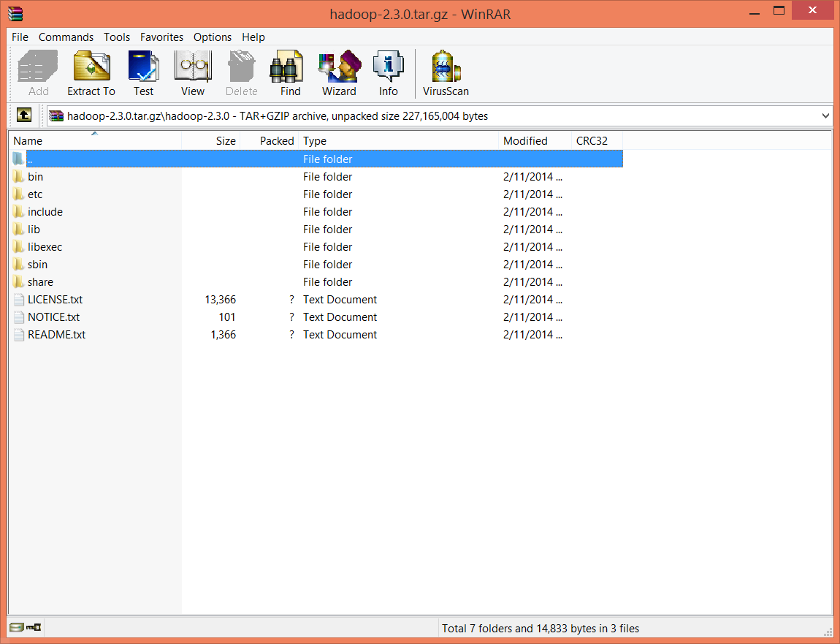Maximize the WinRAR window
Screen dimensions: 840x644
pyautogui.click(x=779, y=10)
